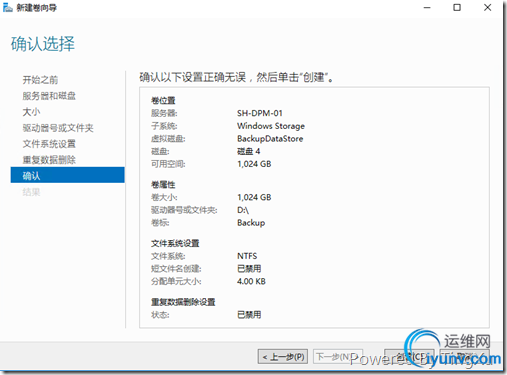
Task: Open the 重复数据删除 step
Action: click(49, 160)
